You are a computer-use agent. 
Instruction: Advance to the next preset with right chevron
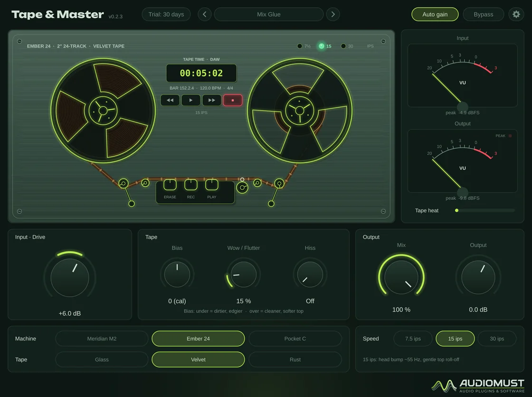click(333, 14)
